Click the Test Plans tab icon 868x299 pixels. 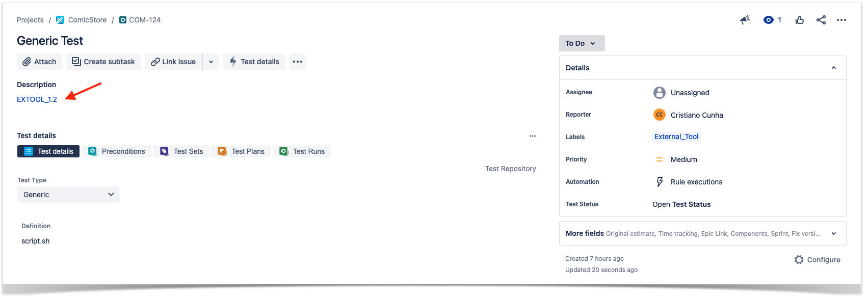(222, 151)
